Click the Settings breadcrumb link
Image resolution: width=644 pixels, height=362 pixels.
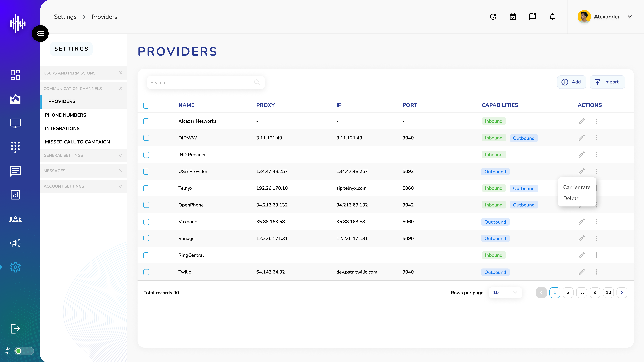pyautogui.click(x=65, y=17)
